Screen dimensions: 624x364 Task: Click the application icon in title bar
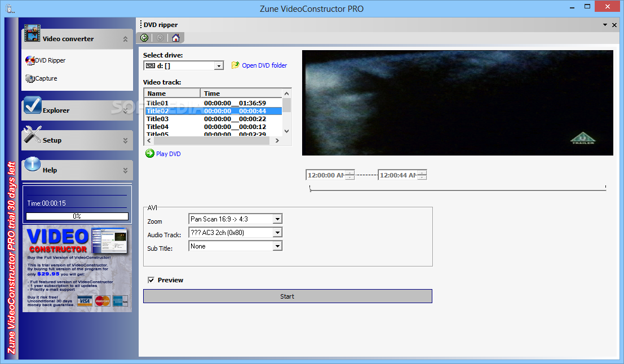pos(10,9)
